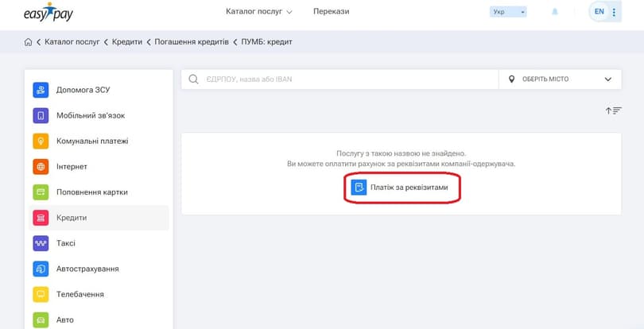The image size is (644, 329).
Task: Expand the Оберіть місто dropdown
Action: (x=560, y=79)
